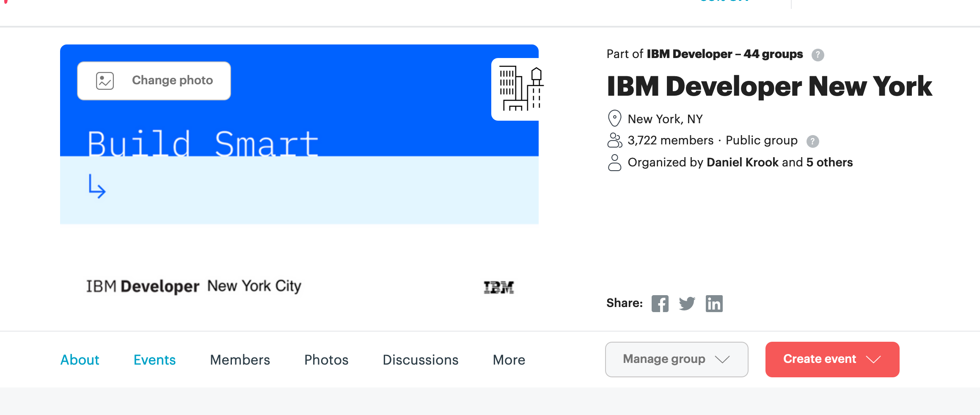Click the Change photo button
The image size is (980, 415).
tap(154, 80)
